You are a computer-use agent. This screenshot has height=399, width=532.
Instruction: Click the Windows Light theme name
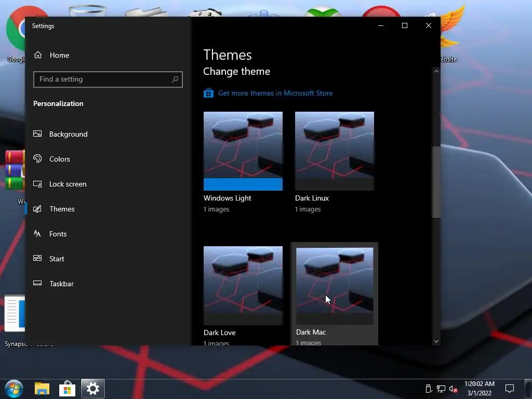[x=228, y=198]
